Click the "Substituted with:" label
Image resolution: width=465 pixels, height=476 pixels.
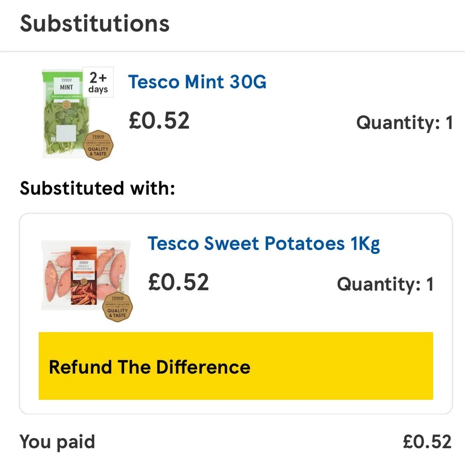pos(97,189)
